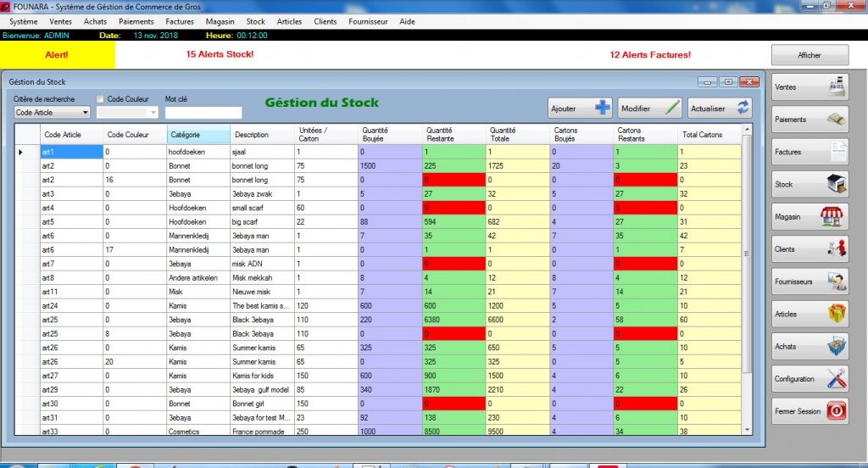Viewport: 868px width, 468px height.
Task: Click the Paiements money icon in sidebar
Action: (836, 119)
